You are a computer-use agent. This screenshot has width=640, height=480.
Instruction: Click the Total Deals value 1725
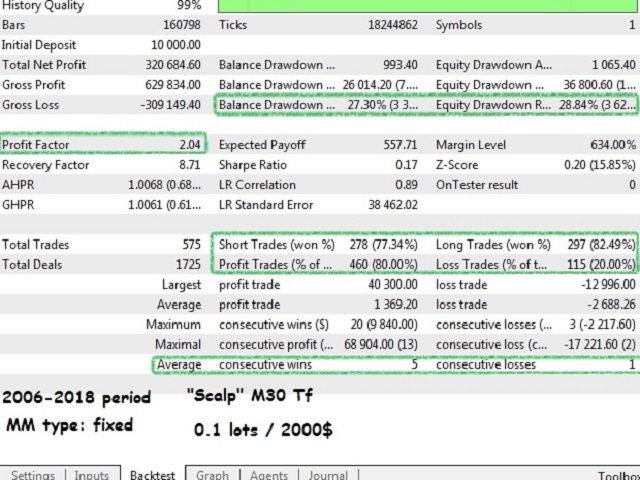click(186, 264)
